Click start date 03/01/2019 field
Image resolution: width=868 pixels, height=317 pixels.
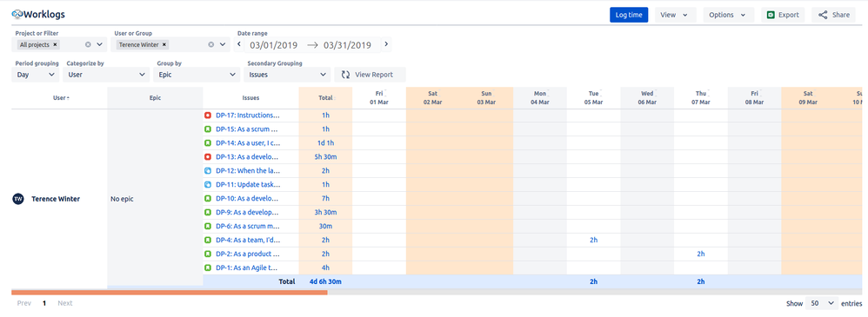click(273, 45)
